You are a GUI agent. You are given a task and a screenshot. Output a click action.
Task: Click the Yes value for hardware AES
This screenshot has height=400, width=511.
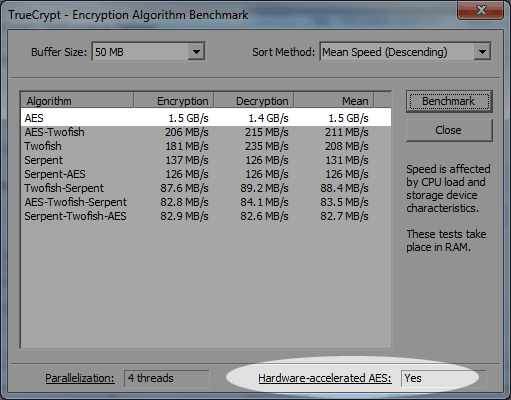click(x=413, y=378)
